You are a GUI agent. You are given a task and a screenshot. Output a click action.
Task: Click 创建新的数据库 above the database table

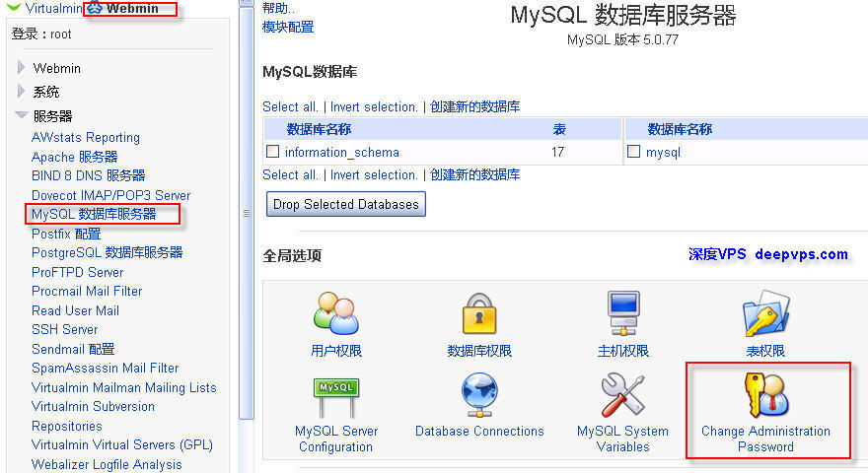475,106
